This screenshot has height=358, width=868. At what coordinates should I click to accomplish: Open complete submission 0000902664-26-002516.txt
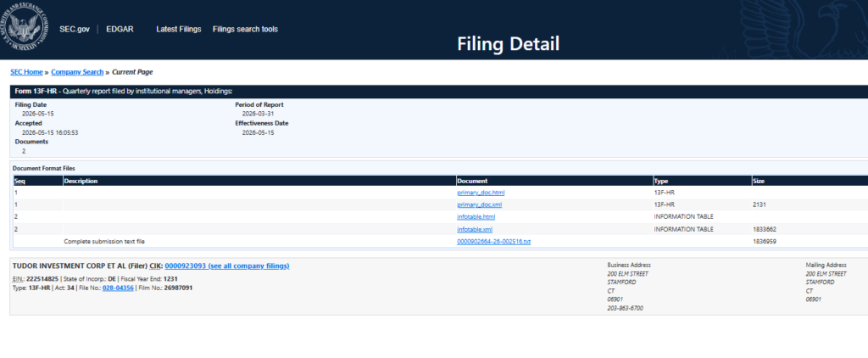[494, 242]
